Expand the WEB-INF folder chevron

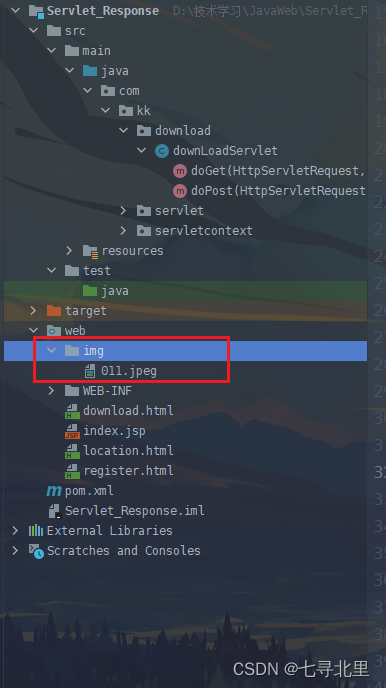52,391
